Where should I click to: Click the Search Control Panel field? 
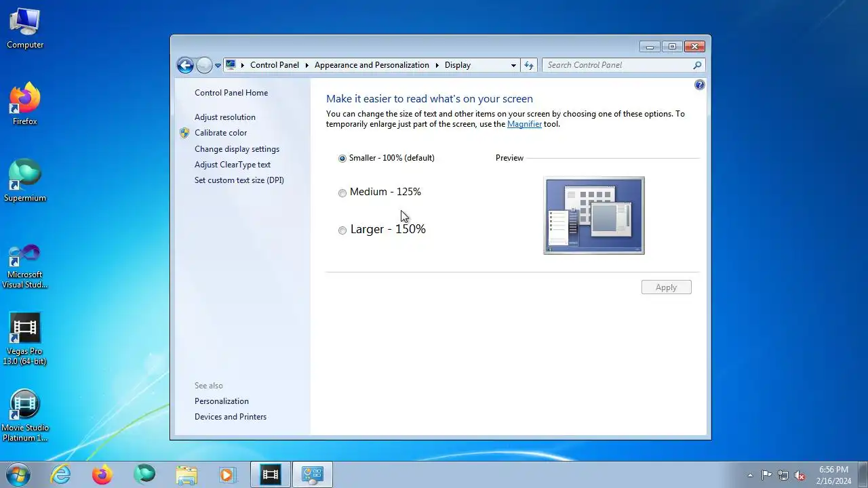tap(617, 65)
